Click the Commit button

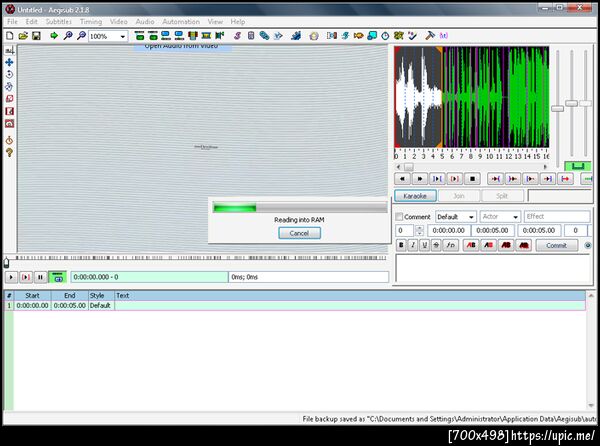click(x=556, y=245)
